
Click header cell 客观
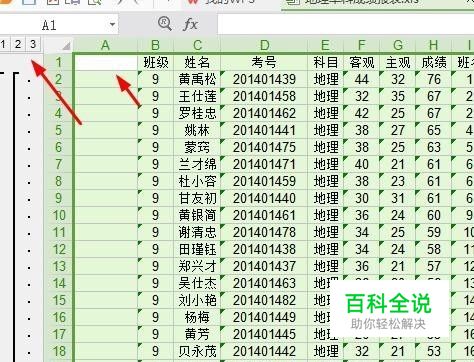pos(362,62)
